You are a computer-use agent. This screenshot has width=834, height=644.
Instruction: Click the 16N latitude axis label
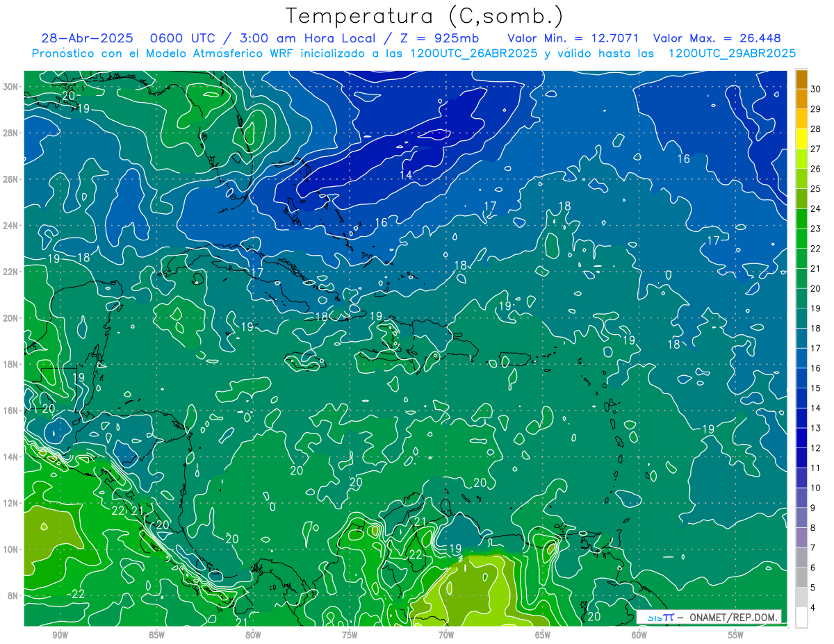coord(10,410)
